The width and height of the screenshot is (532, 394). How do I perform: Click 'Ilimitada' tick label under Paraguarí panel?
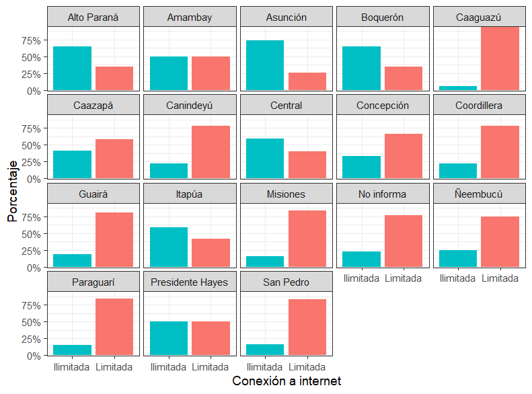(x=73, y=367)
